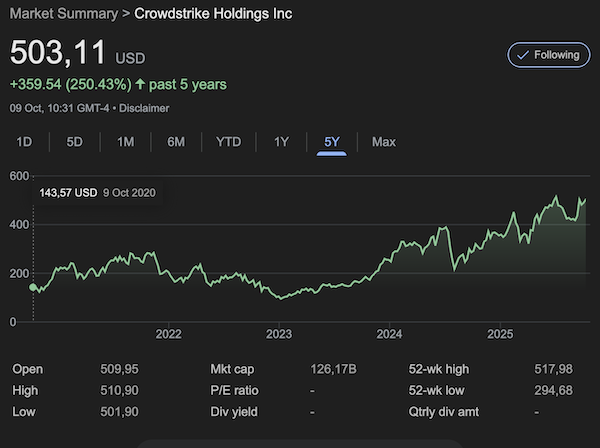Click the 143,57 USD chart tooltip

[96, 193]
